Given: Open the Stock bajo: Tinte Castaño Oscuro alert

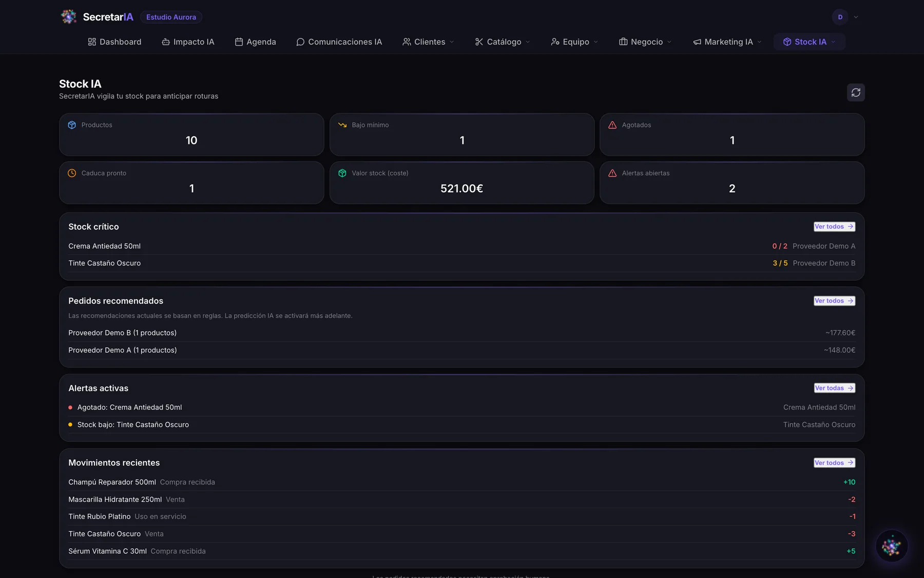Looking at the screenshot, I should point(462,424).
